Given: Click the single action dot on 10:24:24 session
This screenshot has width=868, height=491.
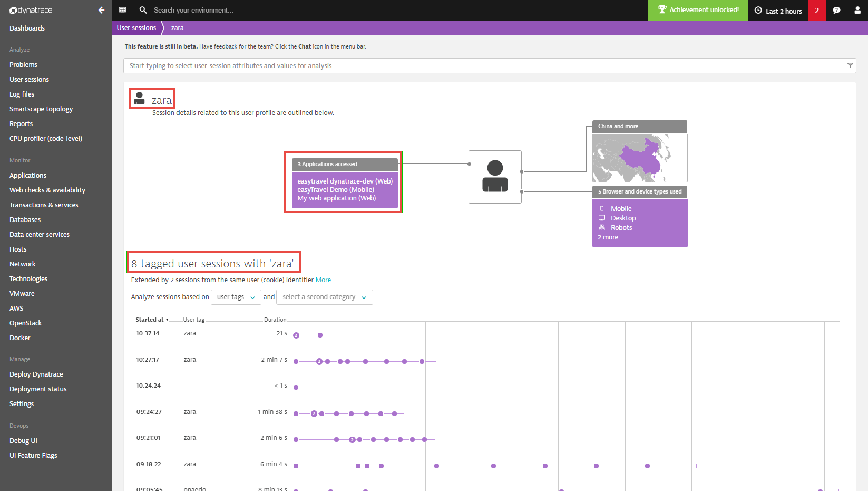Looking at the screenshot, I should click(x=296, y=387).
